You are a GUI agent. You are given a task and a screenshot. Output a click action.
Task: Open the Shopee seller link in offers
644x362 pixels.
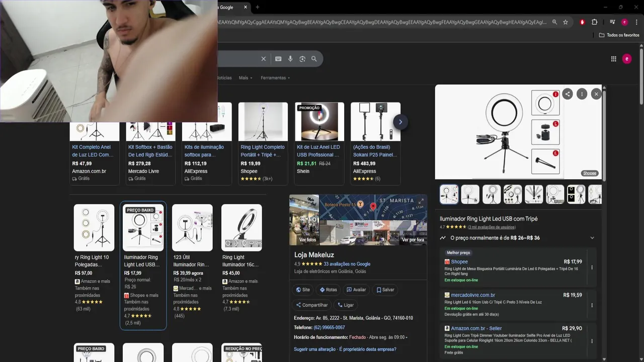tap(459, 262)
